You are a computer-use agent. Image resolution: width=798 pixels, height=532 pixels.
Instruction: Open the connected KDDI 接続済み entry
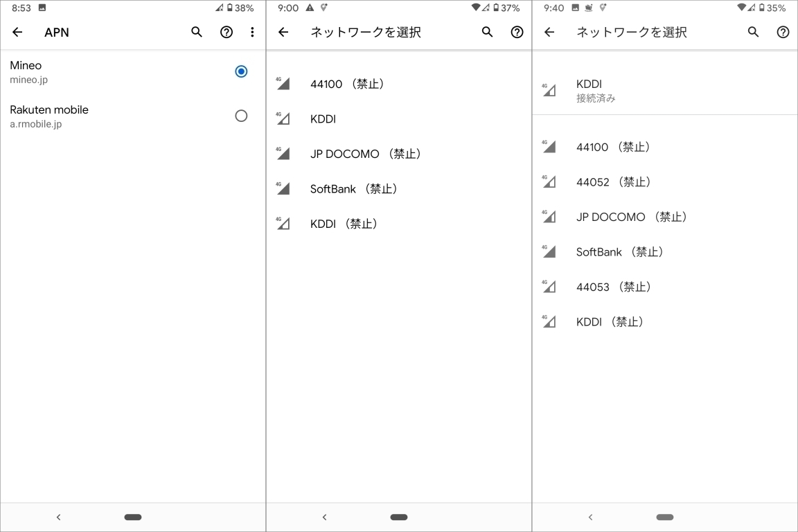596,91
